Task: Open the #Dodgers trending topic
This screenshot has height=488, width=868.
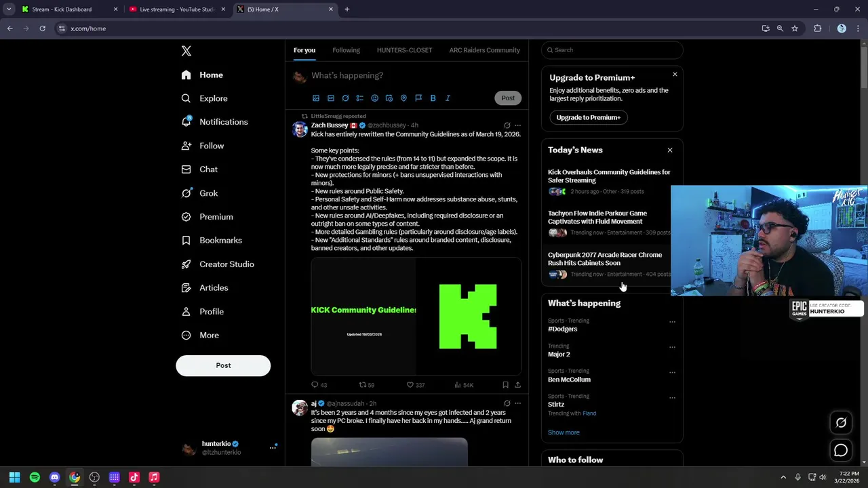Action: (563, 329)
